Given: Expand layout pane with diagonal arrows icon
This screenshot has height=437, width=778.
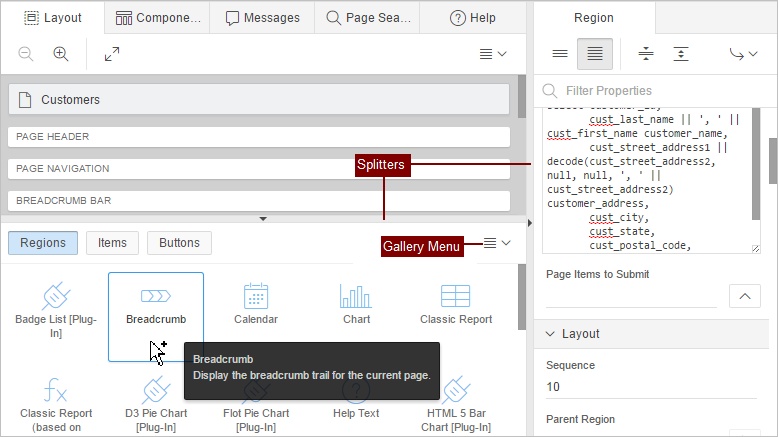Looking at the screenshot, I should (112, 54).
